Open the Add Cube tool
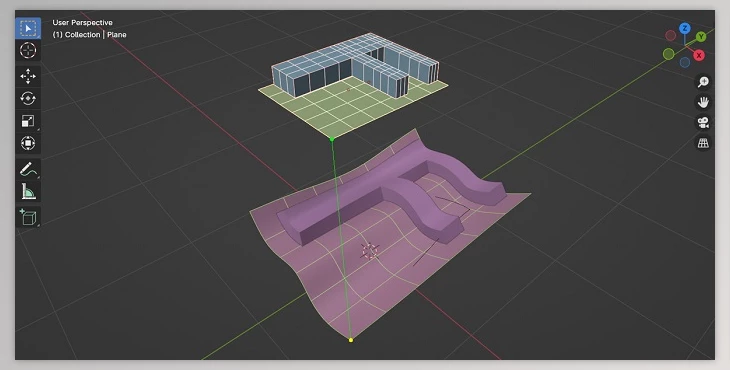730x370 pixels. coord(28,217)
